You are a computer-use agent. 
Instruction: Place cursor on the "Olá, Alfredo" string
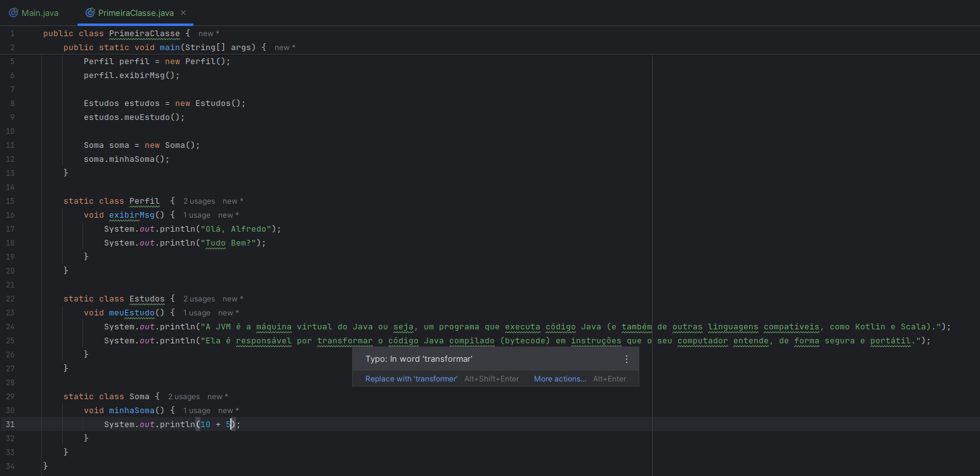click(x=235, y=229)
